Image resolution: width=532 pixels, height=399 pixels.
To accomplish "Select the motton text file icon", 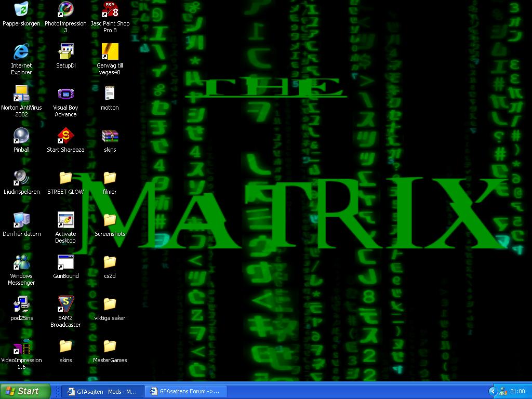I will pos(110,94).
